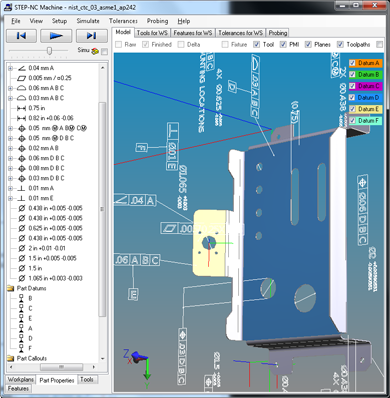The width and height of the screenshot is (390, 398).
Task: Toggle the Finished checkbox
Action: point(145,44)
